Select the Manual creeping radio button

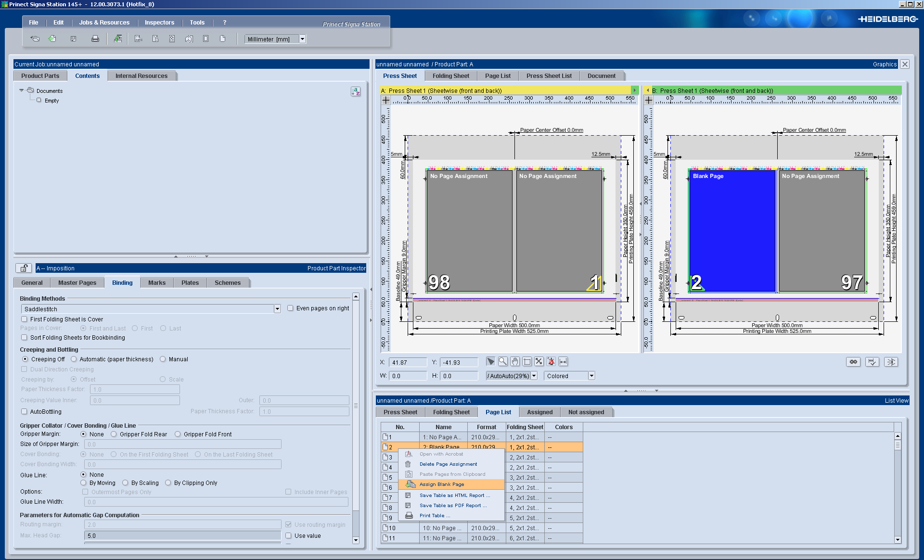point(163,359)
